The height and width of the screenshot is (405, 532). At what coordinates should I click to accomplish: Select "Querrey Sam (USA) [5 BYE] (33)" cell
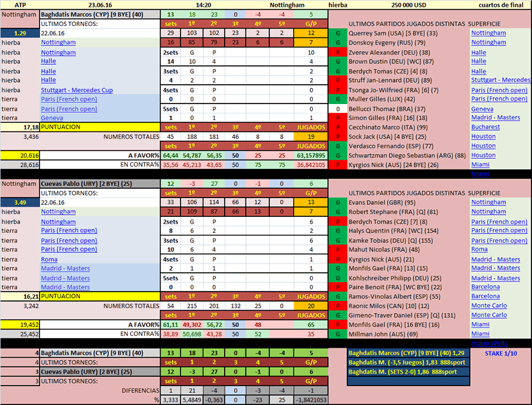[409, 33]
